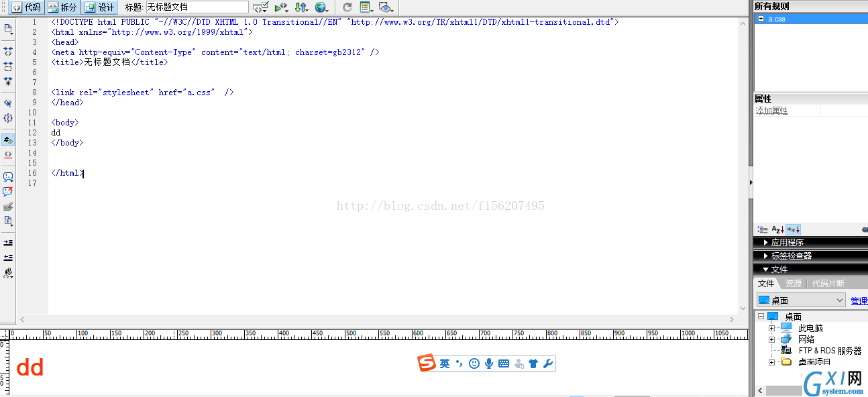Switch to Design view (设计)
Viewport: 868px width, 397px height.
point(99,7)
